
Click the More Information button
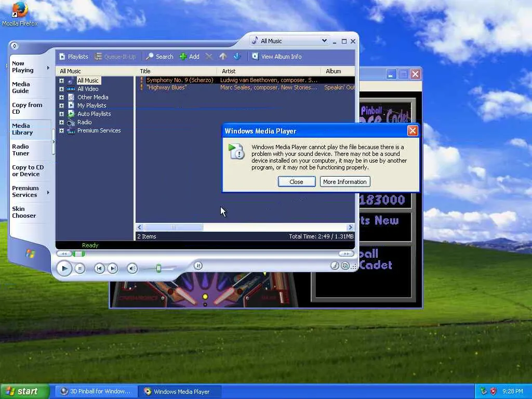(345, 181)
